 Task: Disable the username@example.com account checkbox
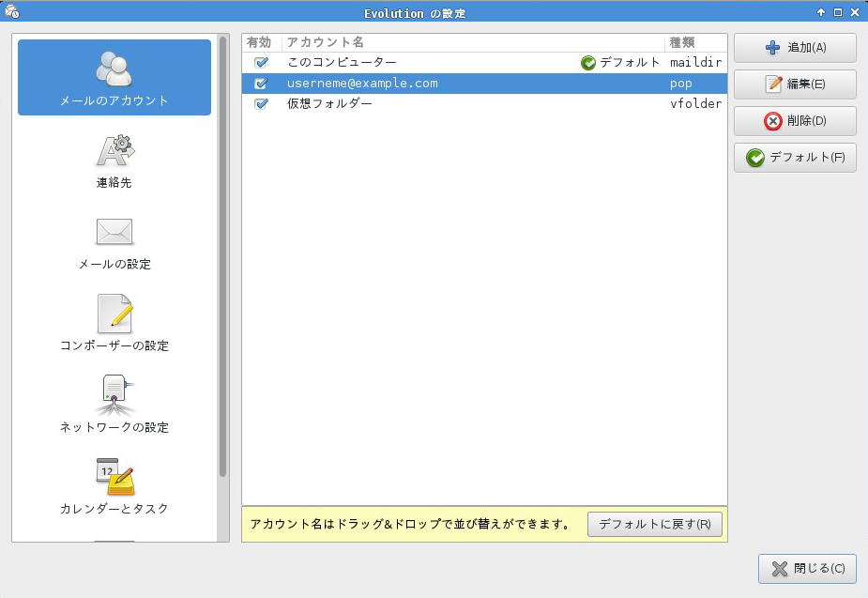coord(261,84)
